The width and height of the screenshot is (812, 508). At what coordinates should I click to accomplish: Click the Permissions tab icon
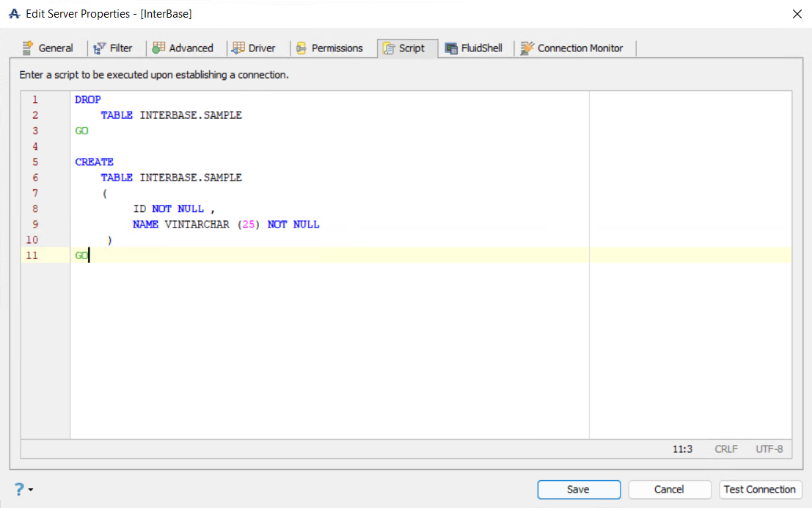tap(301, 48)
